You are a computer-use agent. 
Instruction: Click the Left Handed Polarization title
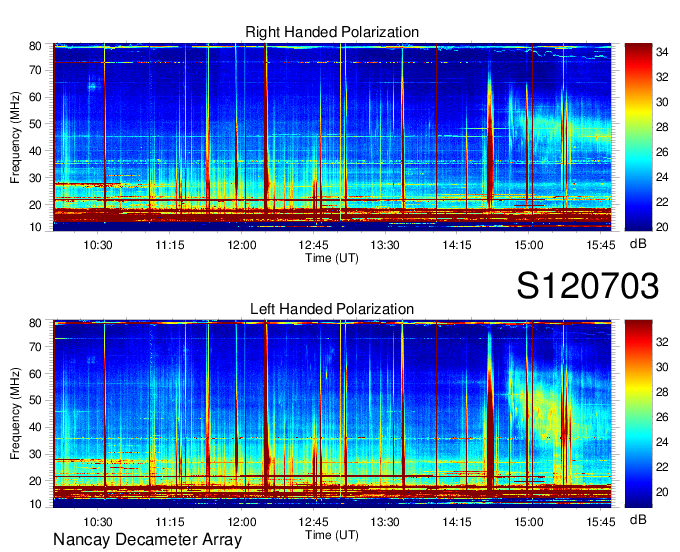click(x=332, y=309)
